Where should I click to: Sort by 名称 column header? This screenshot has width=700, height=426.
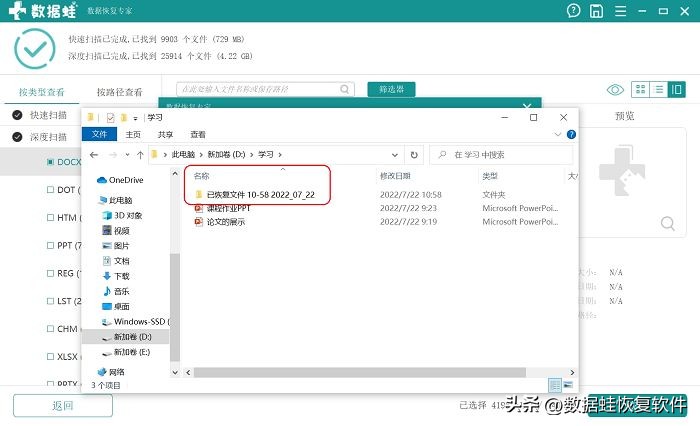point(201,176)
